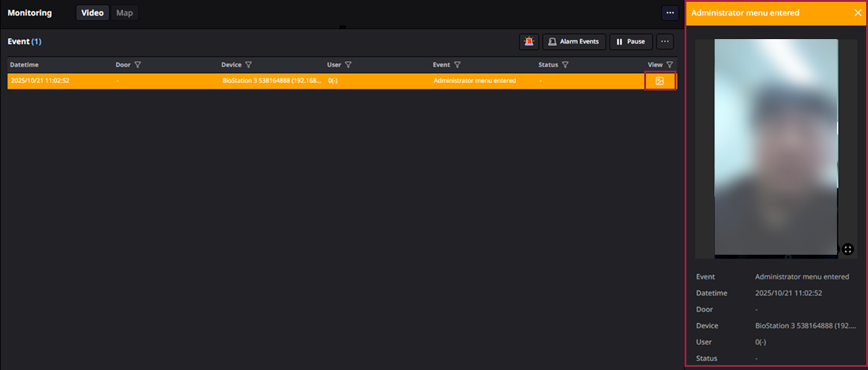Filter events by User column
The image size is (868, 370).
click(x=348, y=65)
